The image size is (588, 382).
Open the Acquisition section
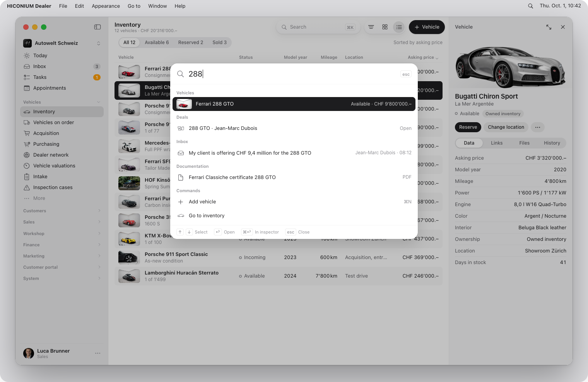point(62,133)
